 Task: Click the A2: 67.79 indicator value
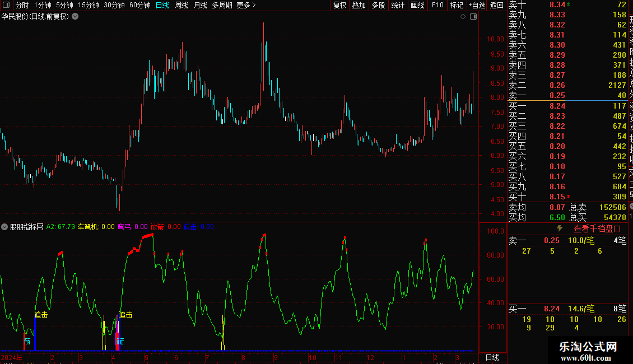click(60, 227)
